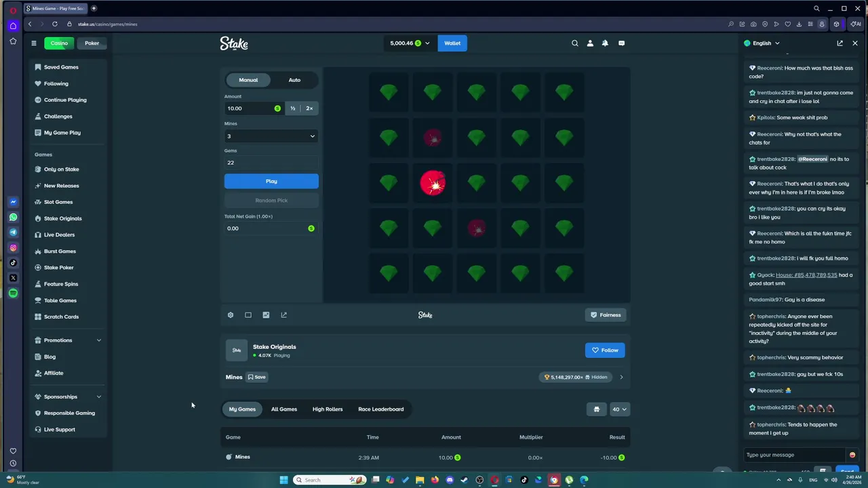The width and height of the screenshot is (868, 488).
Task: Select Race Leaderboard tab
Action: [x=381, y=409]
